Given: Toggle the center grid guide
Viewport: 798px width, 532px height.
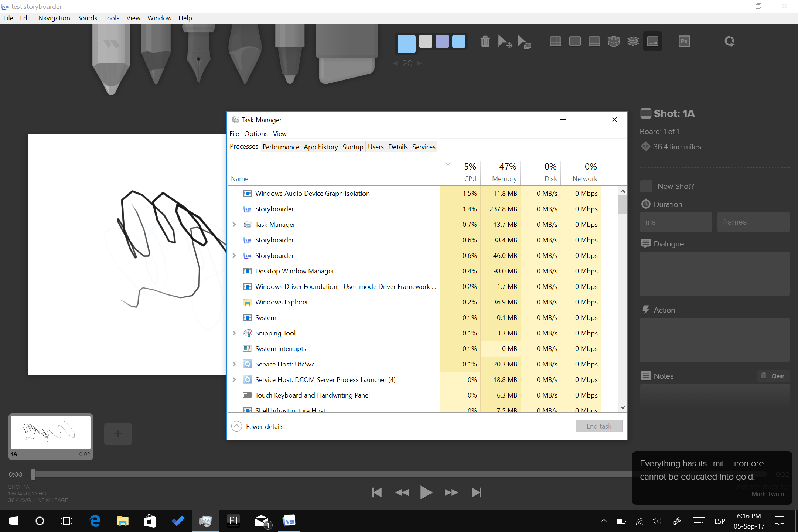Looking at the screenshot, I should point(575,41).
